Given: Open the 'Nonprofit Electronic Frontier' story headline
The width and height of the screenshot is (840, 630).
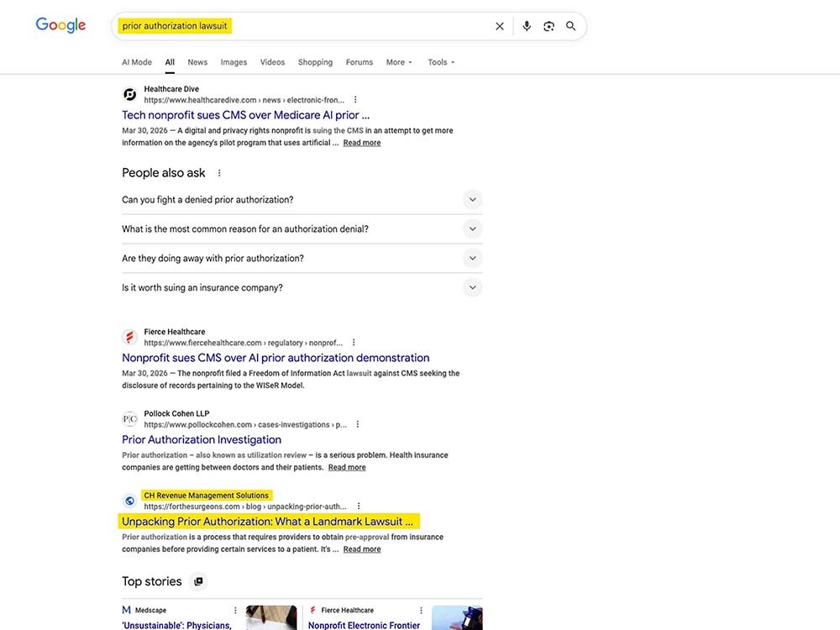Looking at the screenshot, I should (364, 625).
